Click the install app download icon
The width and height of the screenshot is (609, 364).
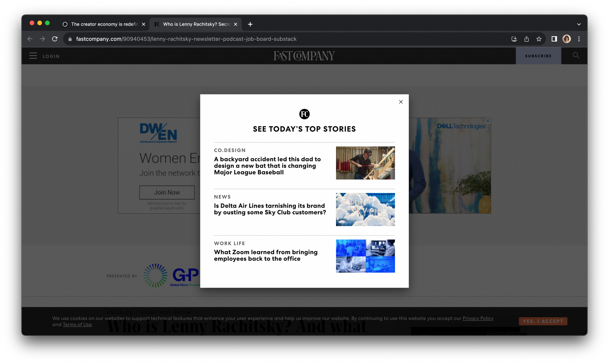[x=514, y=39]
